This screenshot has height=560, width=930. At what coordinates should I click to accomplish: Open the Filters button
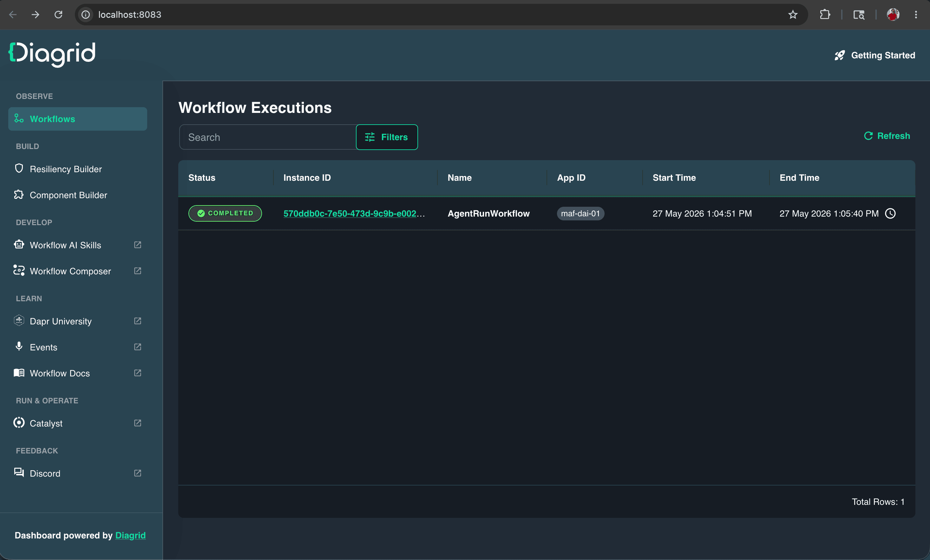pos(387,137)
